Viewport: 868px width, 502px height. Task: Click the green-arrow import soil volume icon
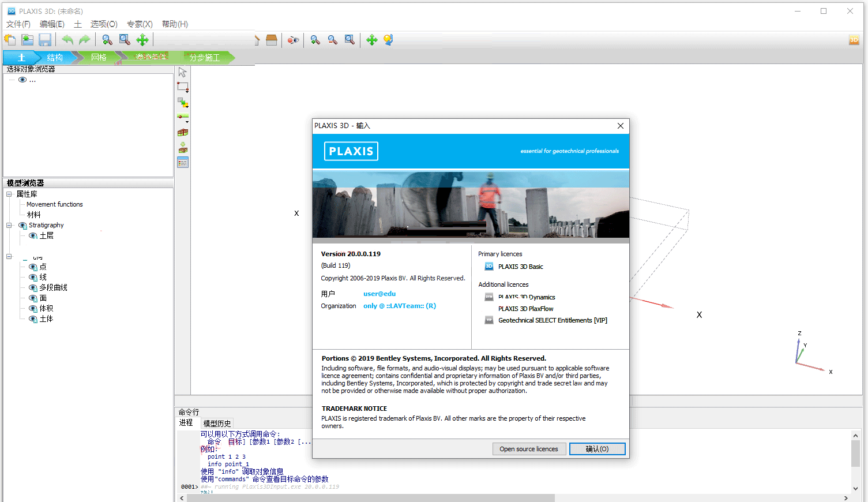(x=183, y=148)
